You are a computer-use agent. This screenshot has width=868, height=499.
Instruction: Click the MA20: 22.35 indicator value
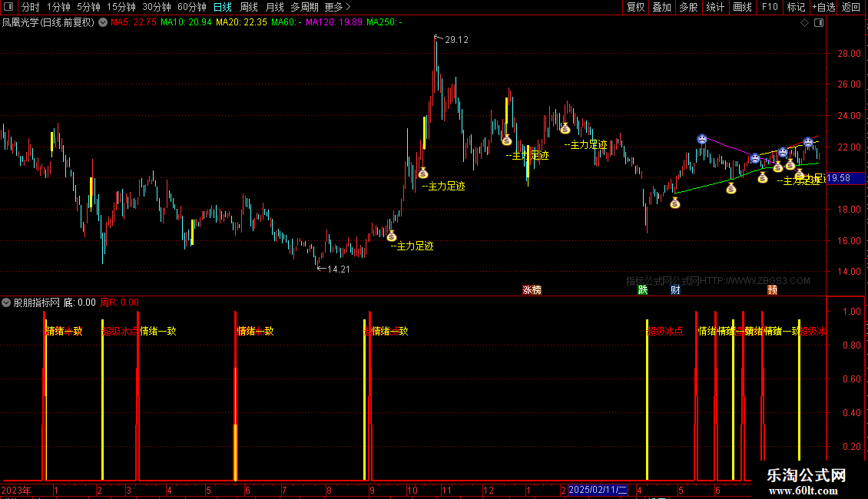coord(241,23)
